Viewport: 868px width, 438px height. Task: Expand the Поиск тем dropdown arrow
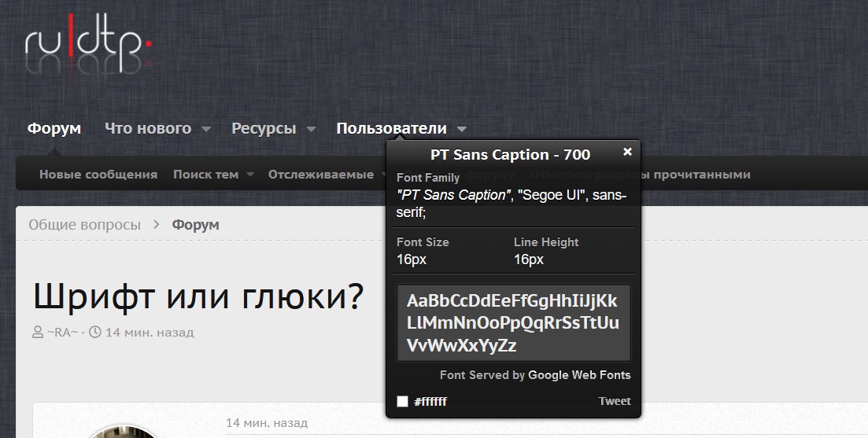(250, 175)
